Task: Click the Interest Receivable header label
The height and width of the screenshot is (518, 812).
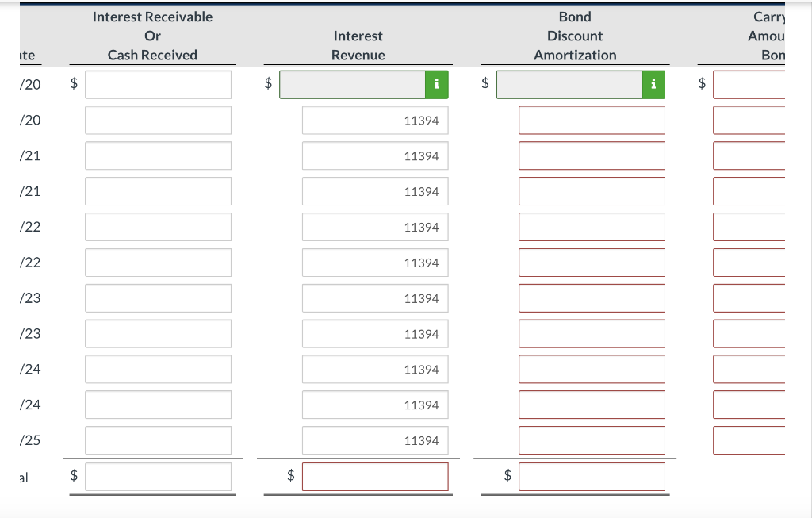Action: tap(152, 16)
